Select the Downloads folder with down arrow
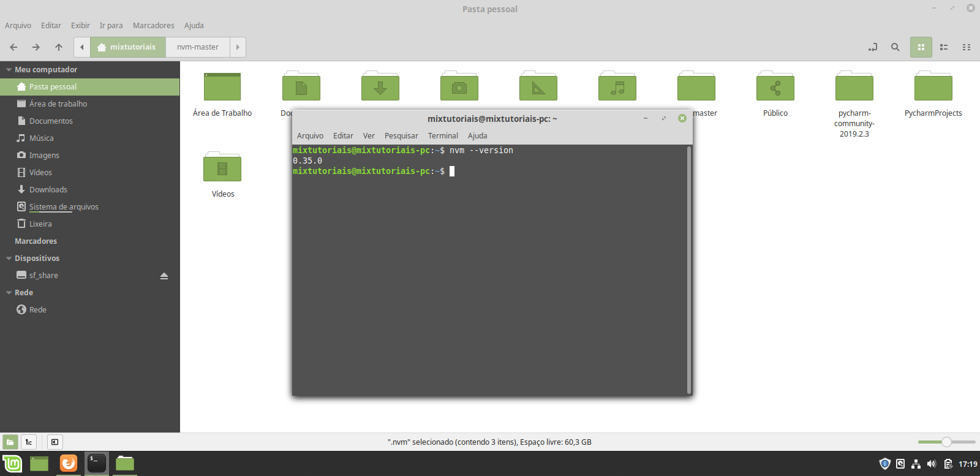The image size is (980, 476). 380,86
